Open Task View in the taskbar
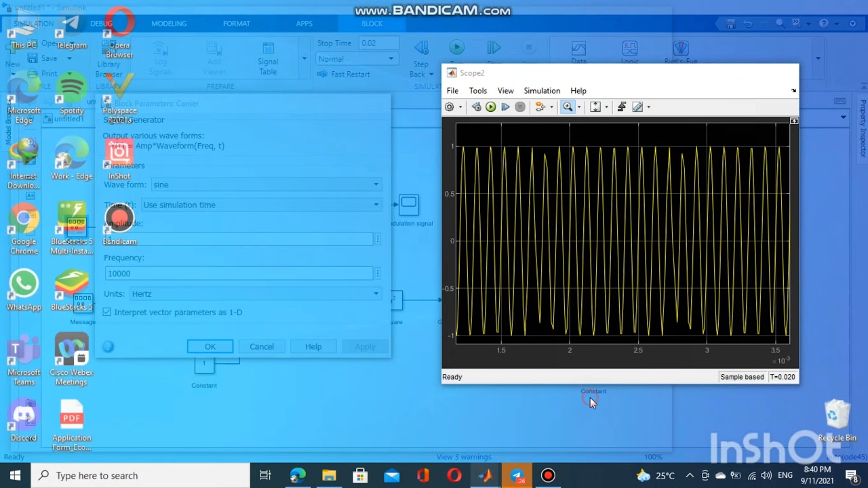868x488 pixels. pos(265,476)
